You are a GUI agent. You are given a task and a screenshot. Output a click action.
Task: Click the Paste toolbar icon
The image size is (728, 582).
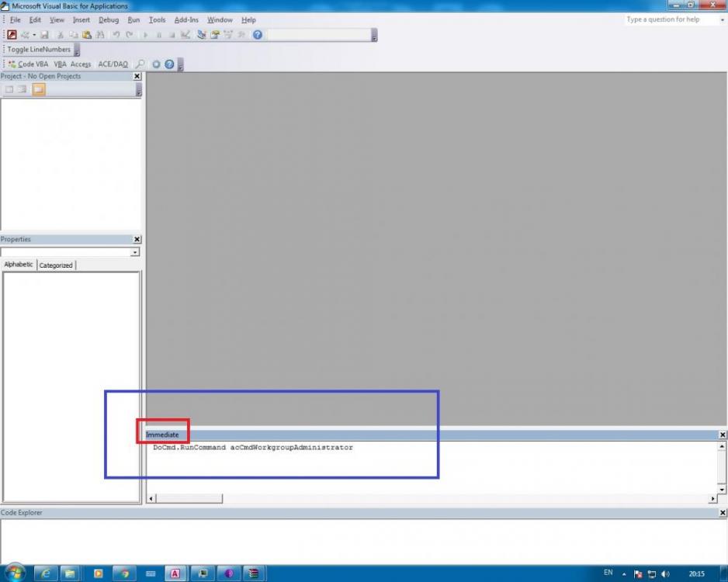click(x=87, y=35)
